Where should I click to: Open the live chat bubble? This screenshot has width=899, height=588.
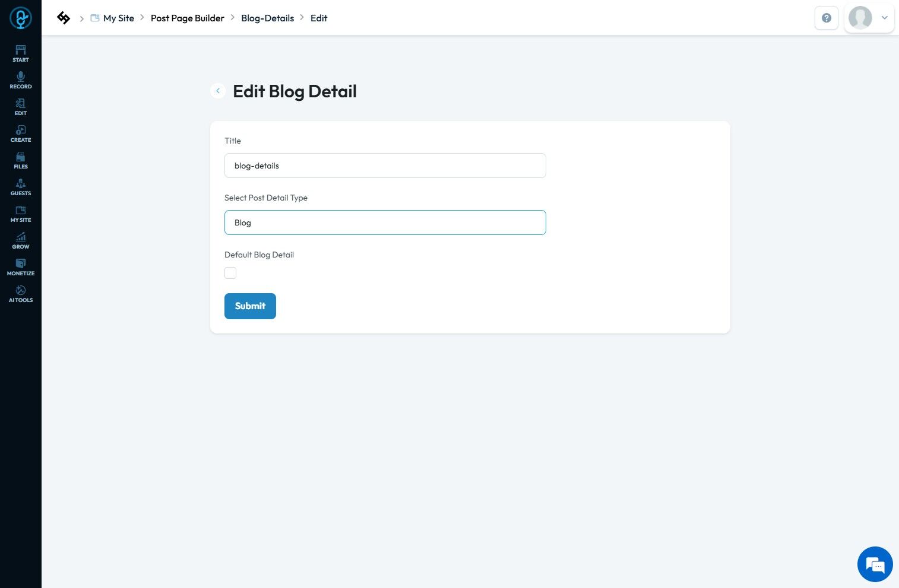(875, 564)
